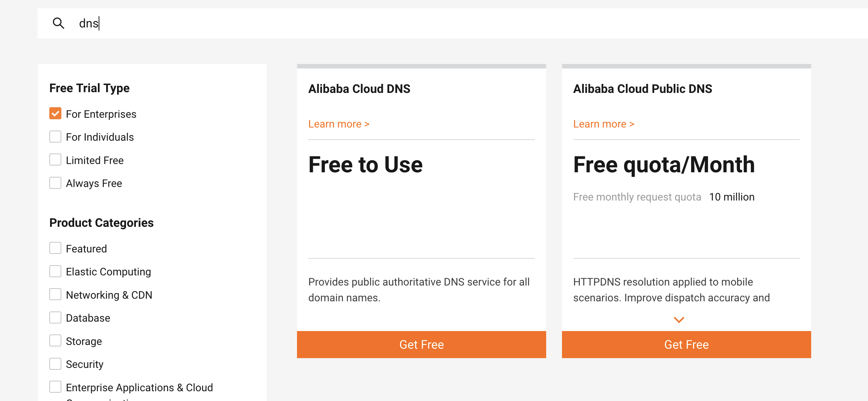Uncheck the For Enterprises checkbox
The image size is (868, 401).
coord(55,114)
